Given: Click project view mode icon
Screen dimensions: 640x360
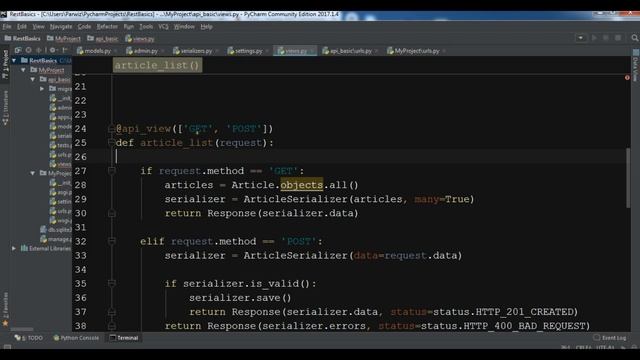Looking at the screenshot, I should coord(18,50).
